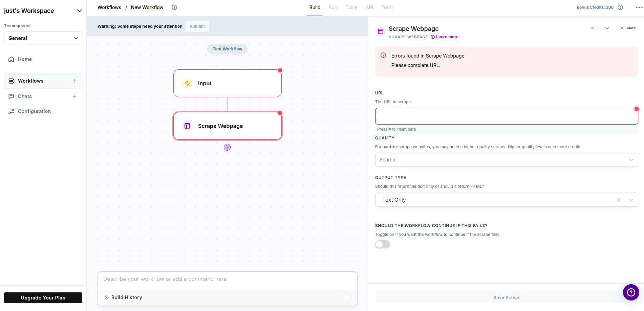
Task: Go to next step with down chevron
Action: (x=607, y=28)
